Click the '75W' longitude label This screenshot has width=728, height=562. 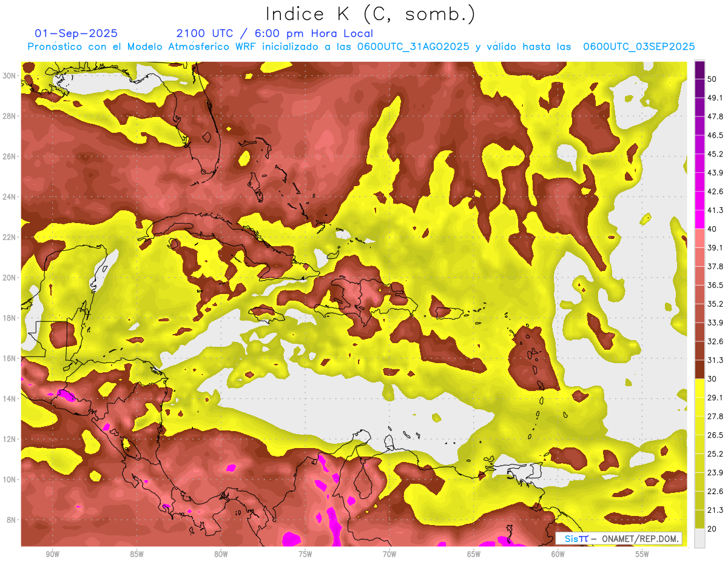coord(305,554)
